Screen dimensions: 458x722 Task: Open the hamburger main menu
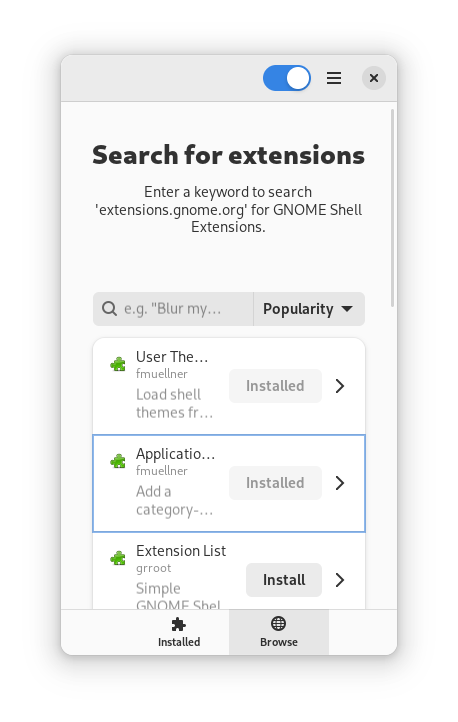pyautogui.click(x=334, y=78)
